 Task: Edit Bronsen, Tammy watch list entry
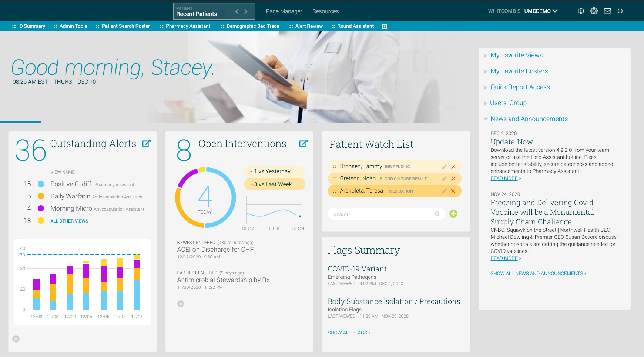click(x=444, y=167)
